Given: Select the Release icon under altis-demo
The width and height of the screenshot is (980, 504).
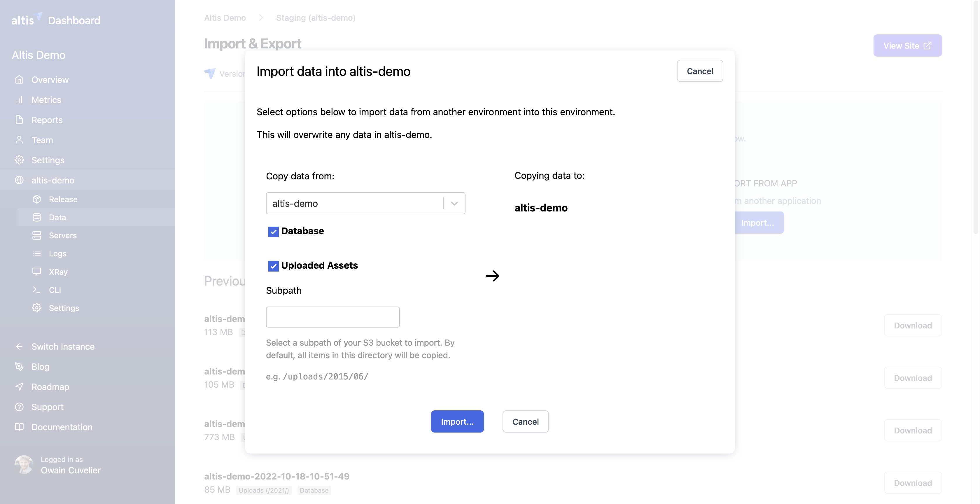Looking at the screenshot, I should click(37, 199).
